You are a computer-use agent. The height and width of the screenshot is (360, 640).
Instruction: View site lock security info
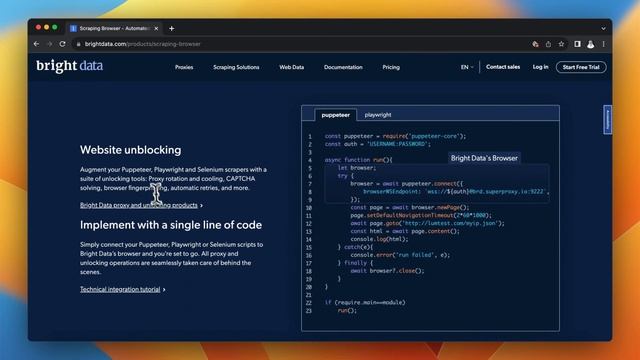click(x=78, y=44)
